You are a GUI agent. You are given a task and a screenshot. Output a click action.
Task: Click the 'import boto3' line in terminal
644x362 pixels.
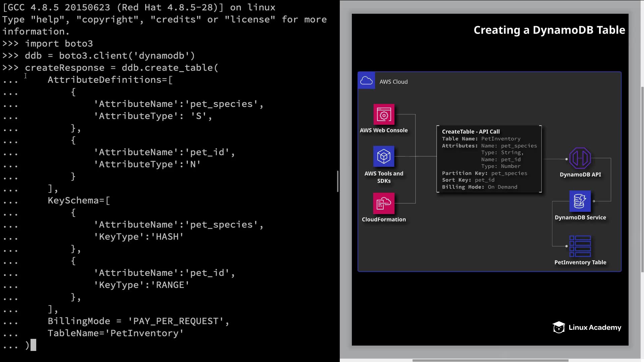coord(59,44)
